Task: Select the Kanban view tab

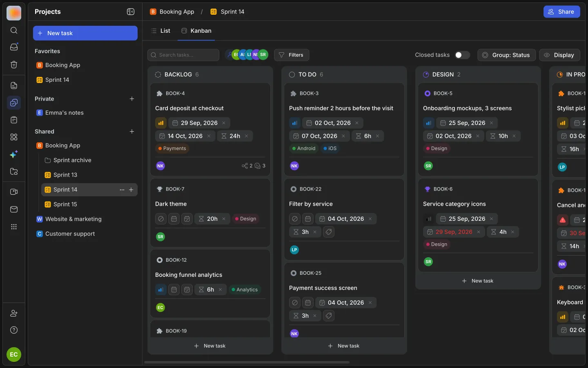Action: coord(196,31)
